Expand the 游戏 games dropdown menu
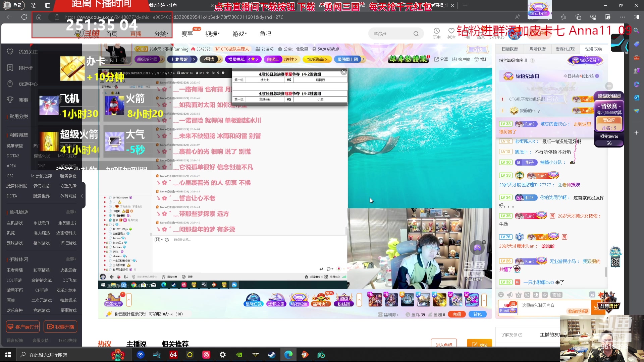This screenshot has height=362, width=644. click(x=239, y=34)
